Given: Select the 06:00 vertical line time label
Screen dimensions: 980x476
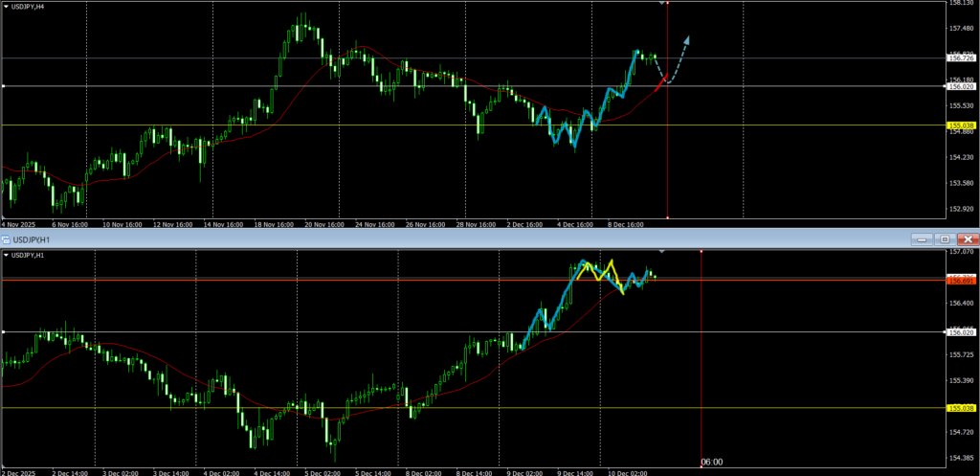Looking at the screenshot, I should coord(711,462).
